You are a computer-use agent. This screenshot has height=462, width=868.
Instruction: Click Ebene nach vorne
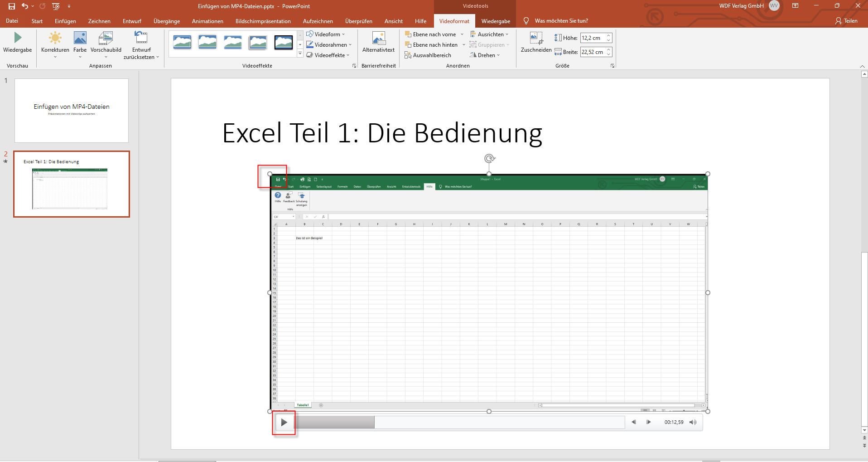coord(430,34)
